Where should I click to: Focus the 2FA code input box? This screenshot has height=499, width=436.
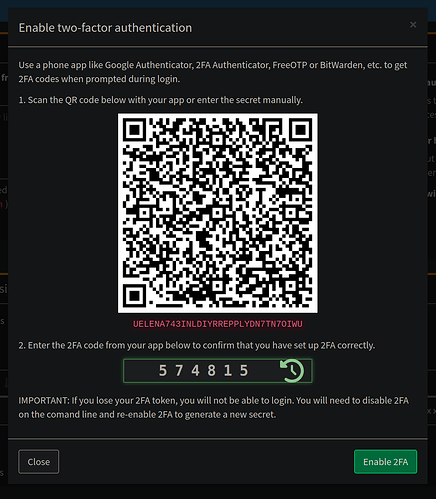pyautogui.click(x=218, y=371)
